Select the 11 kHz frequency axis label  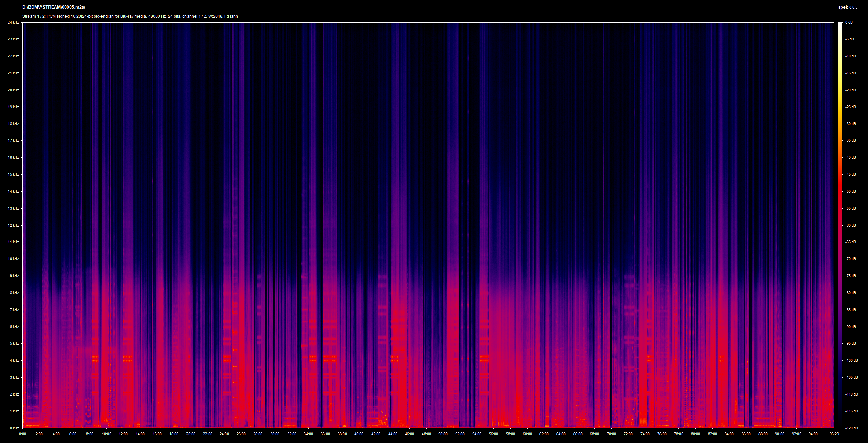pos(14,242)
